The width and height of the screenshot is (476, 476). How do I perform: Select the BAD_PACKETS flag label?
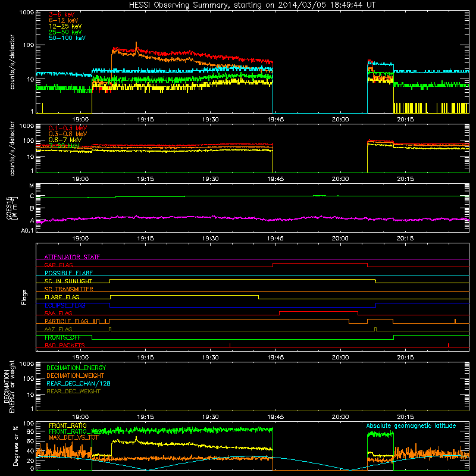65,345
